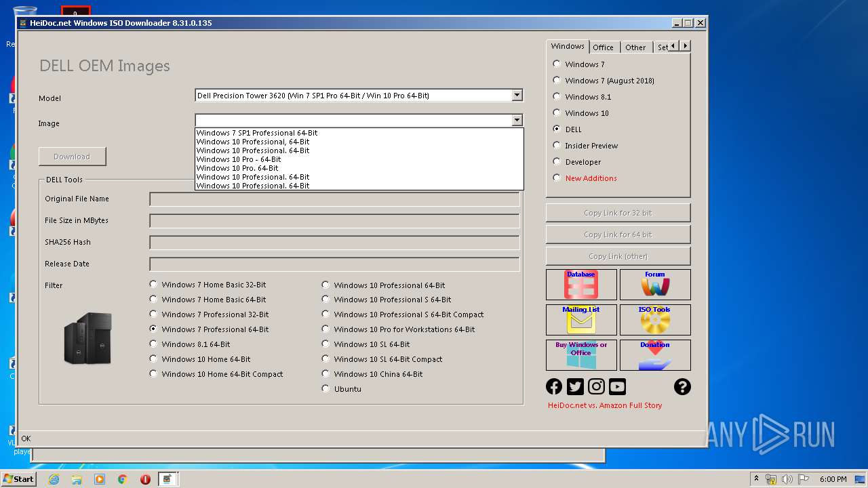Click the tab strip right scroll arrow

(x=686, y=46)
